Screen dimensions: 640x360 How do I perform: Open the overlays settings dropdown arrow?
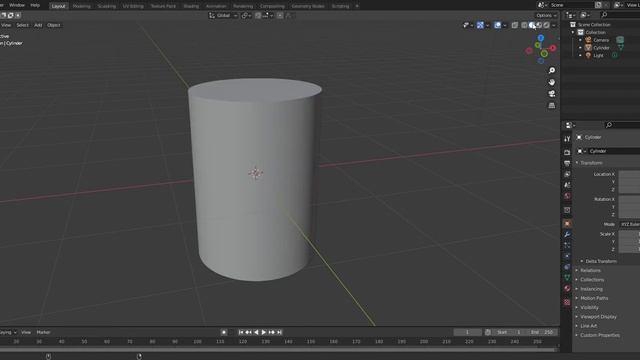pyautogui.click(x=505, y=25)
